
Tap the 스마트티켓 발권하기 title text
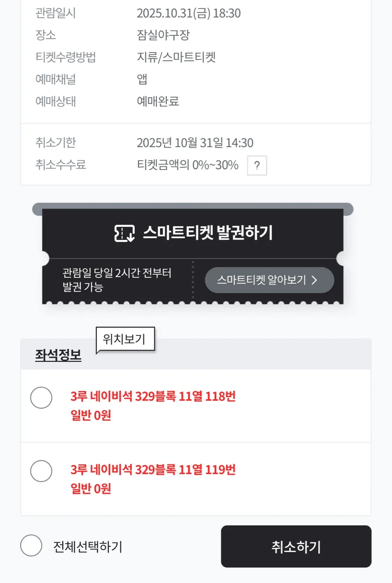pyautogui.click(x=208, y=233)
